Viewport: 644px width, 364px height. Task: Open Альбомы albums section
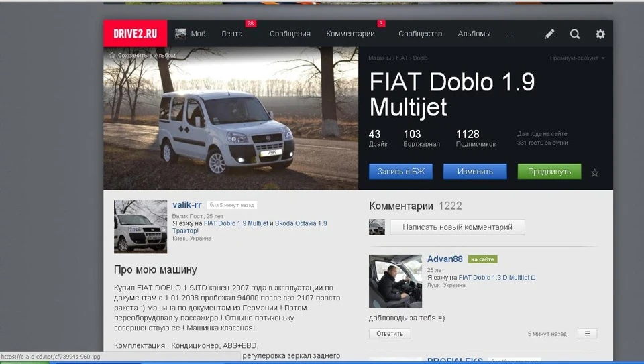(474, 34)
